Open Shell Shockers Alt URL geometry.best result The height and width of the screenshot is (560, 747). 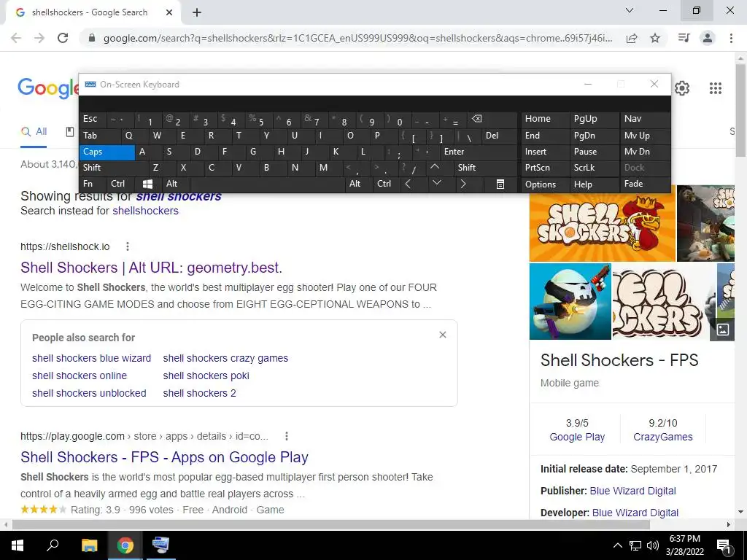[x=152, y=268]
